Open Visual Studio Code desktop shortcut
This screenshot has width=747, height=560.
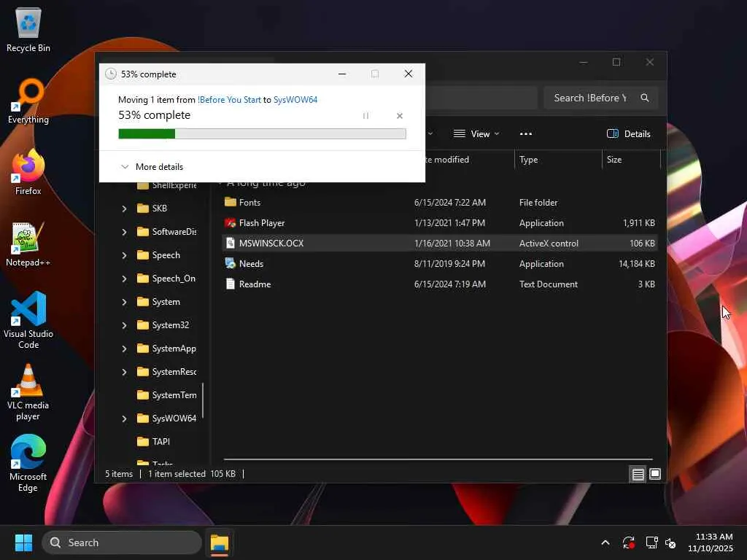pos(28,320)
